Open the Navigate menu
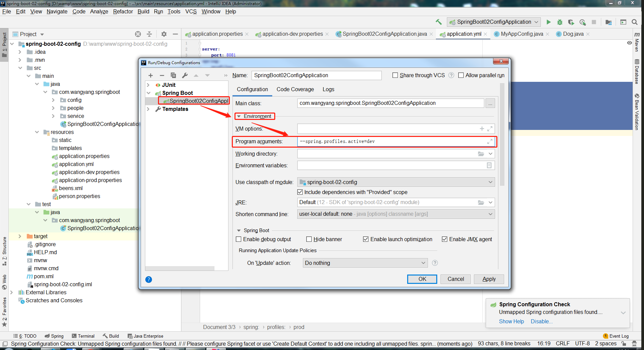 click(57, 12)
